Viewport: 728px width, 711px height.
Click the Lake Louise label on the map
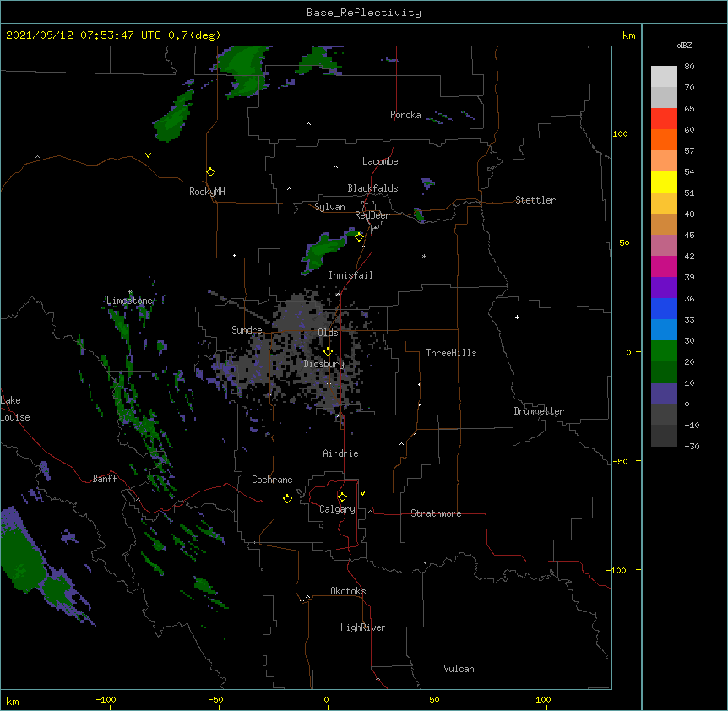[x=15, y=409]
